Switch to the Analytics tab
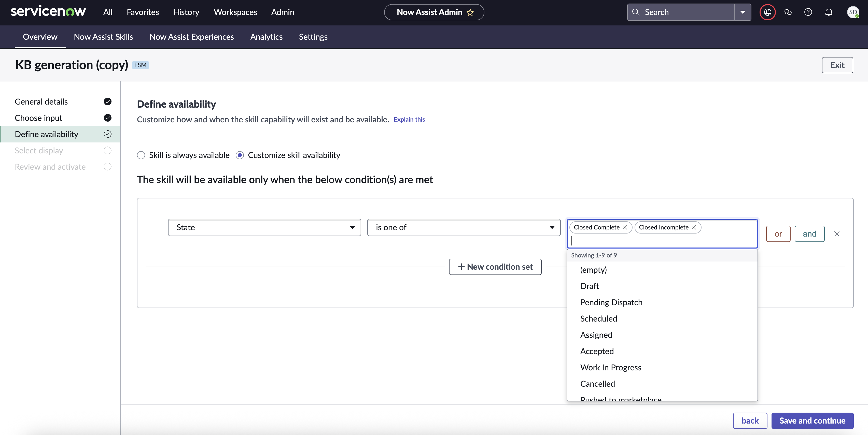The height and width of the screenshot is (435, 868). [x=266, y=37]
